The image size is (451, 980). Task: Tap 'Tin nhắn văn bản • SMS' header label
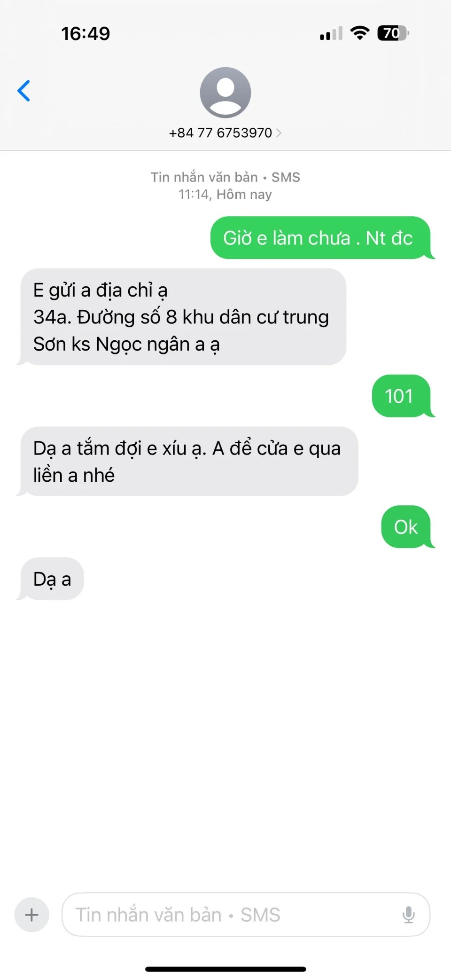coord(225,177)
